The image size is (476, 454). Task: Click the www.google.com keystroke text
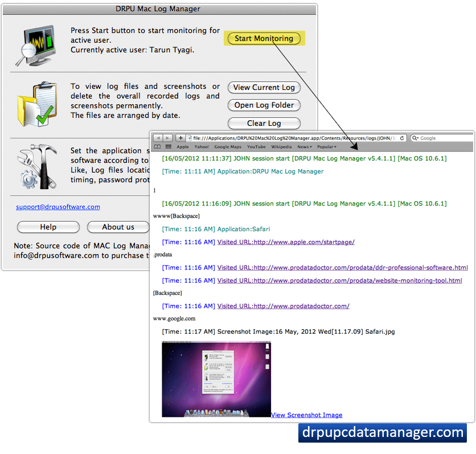click(x=174, y=319)
